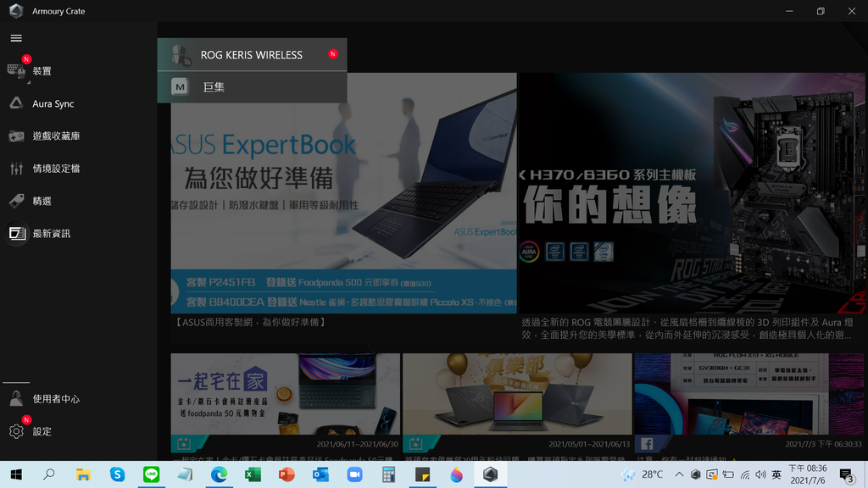This screenshot has height=488, width=868.
Task: Open Sticky Notes from the taskbar
Action: pos(422,474)
